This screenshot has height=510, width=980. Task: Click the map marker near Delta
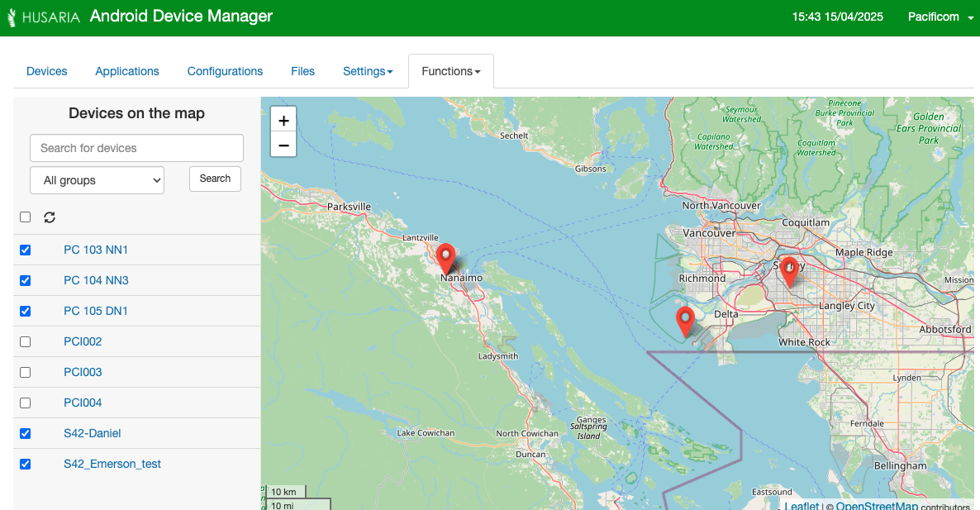coord(686,322)
